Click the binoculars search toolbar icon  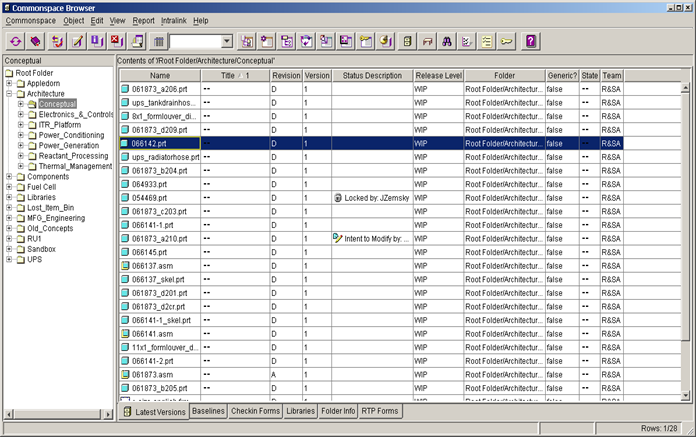click(447, 42)
